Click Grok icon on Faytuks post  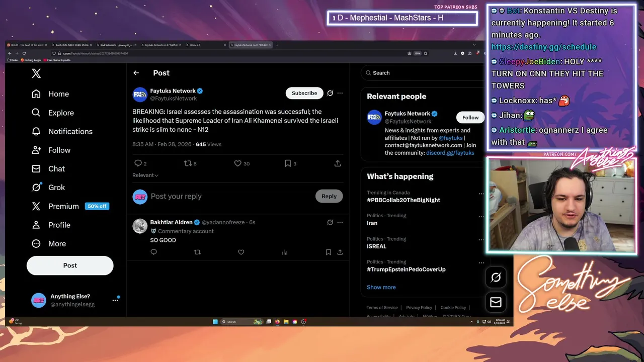coord(330,93)
